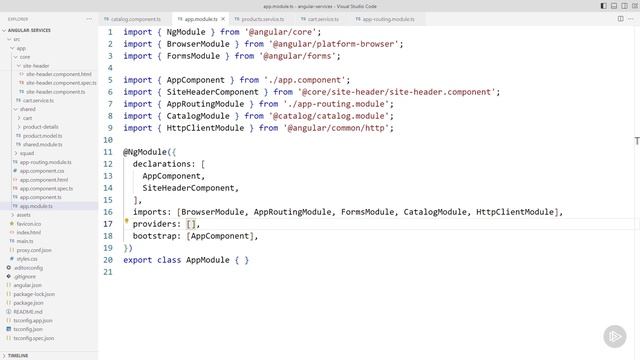
Task: Open package.json file
Action: pos(28,303)
